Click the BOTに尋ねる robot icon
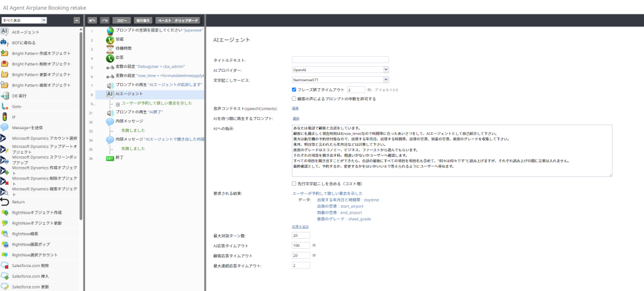This screenshot has width=644, height=291. (x=5, y=42)
